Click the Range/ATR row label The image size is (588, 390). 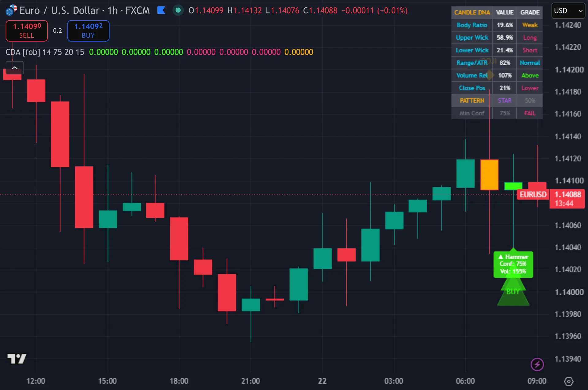[x=472, y=63]
